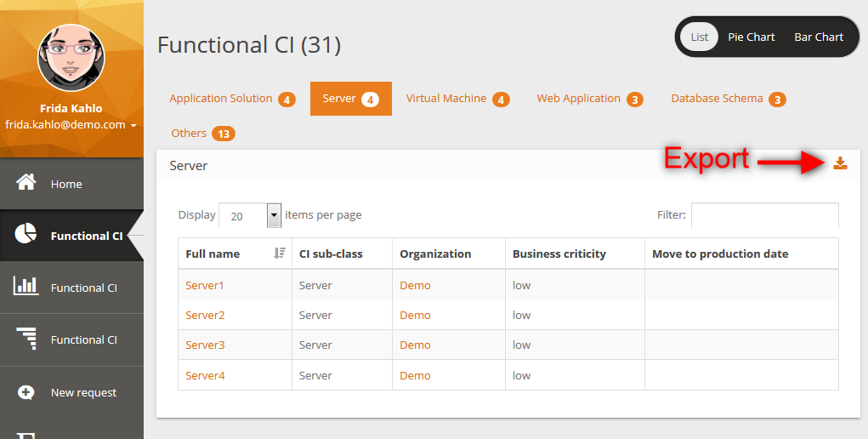Screen dimensions: 868x439
Task: Open the Server1 link
Action: (x=205, y=285)
